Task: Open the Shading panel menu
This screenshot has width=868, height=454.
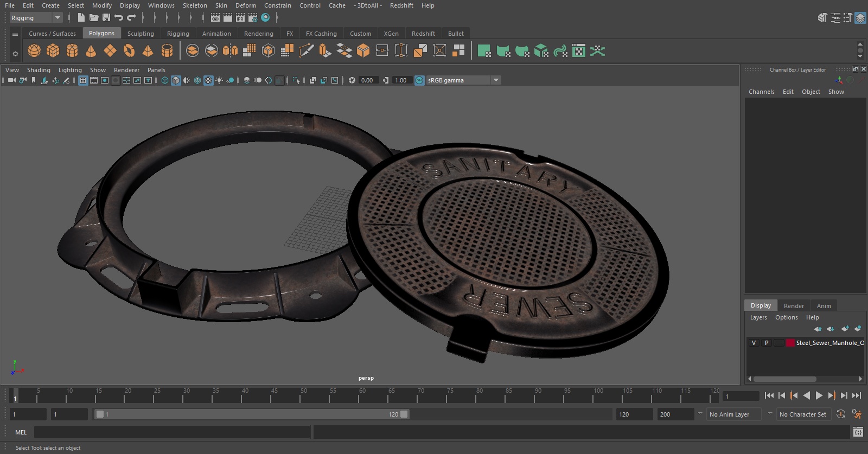Action: tap(39, 70)
